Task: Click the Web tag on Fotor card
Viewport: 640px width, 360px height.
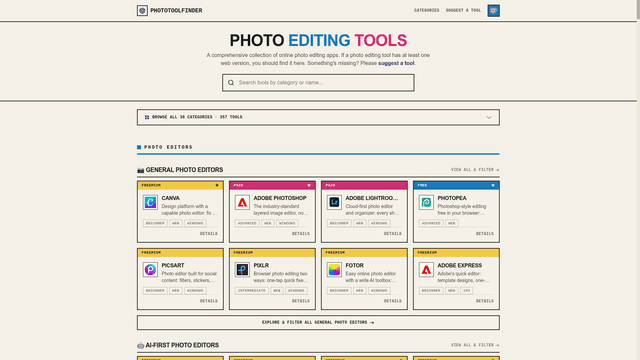Action: pos(360,291)
